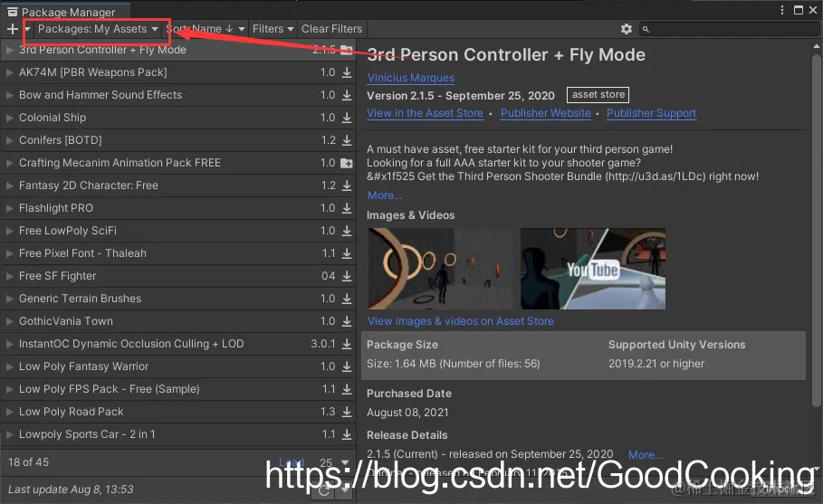Open the Package Manager settings gear

(627, 29)
